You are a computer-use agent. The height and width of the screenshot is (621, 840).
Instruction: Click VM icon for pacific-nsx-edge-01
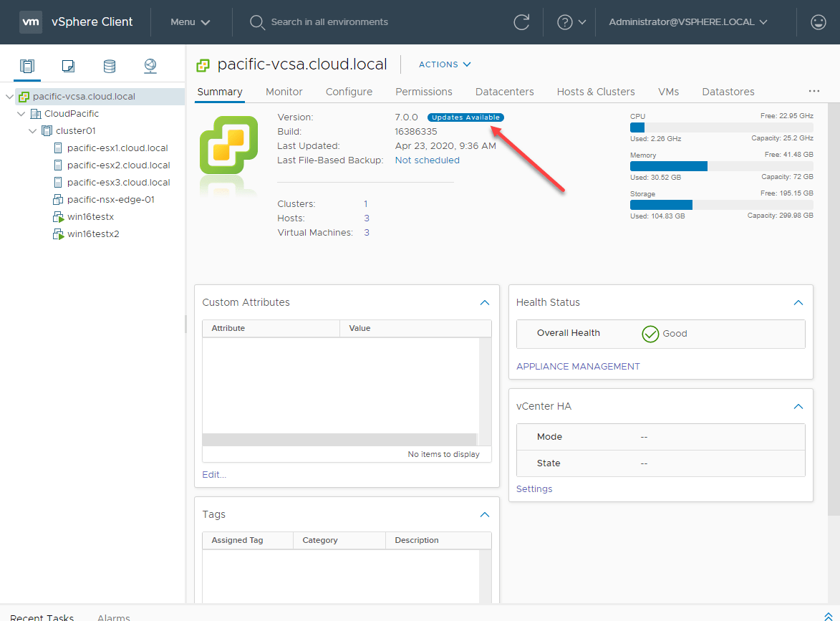[58, 199]
